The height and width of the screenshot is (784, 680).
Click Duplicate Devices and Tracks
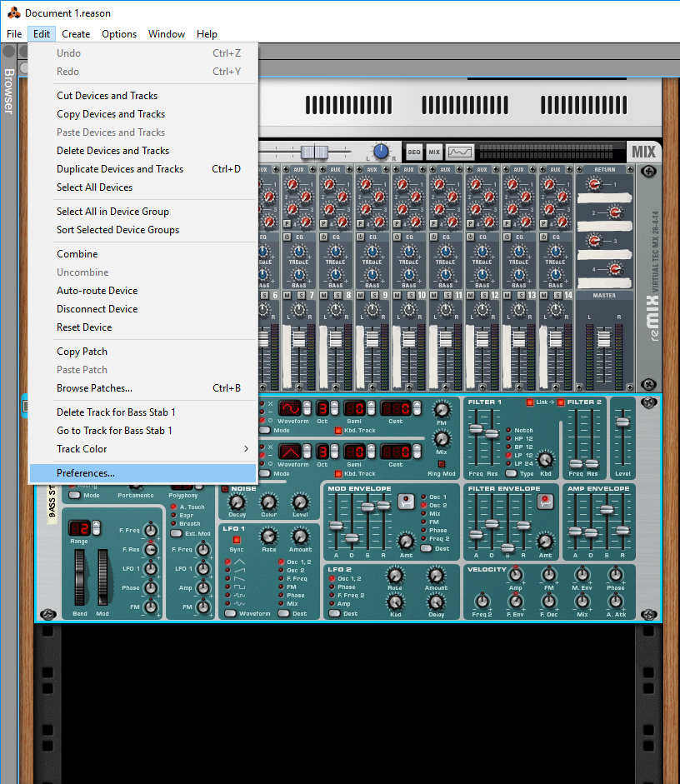[143, 169]
